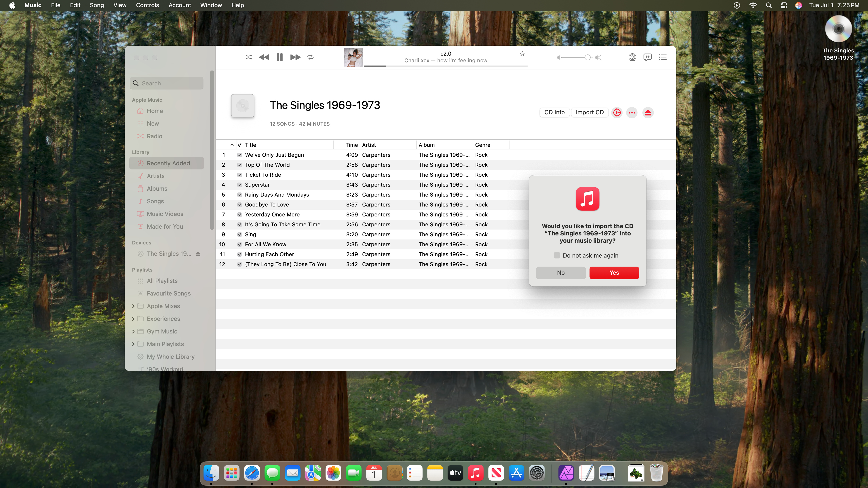
Task: Open CD Info dialog
Action: click(x=554, y=113)
